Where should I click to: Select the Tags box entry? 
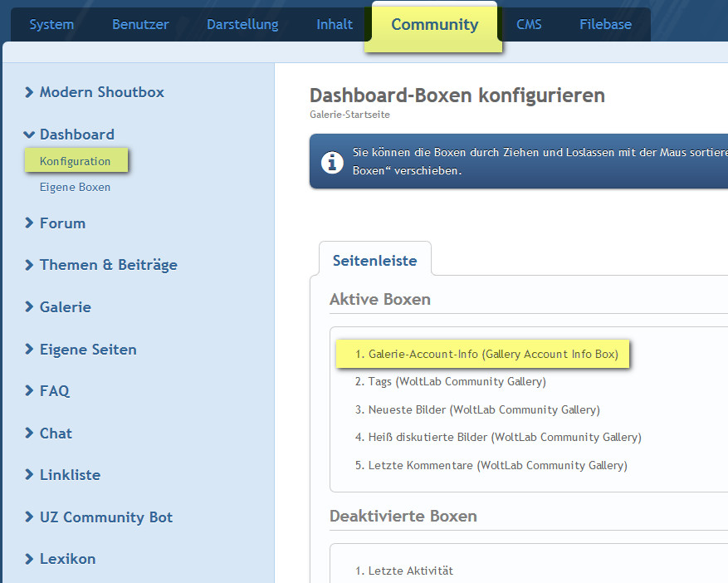point(451,382)
